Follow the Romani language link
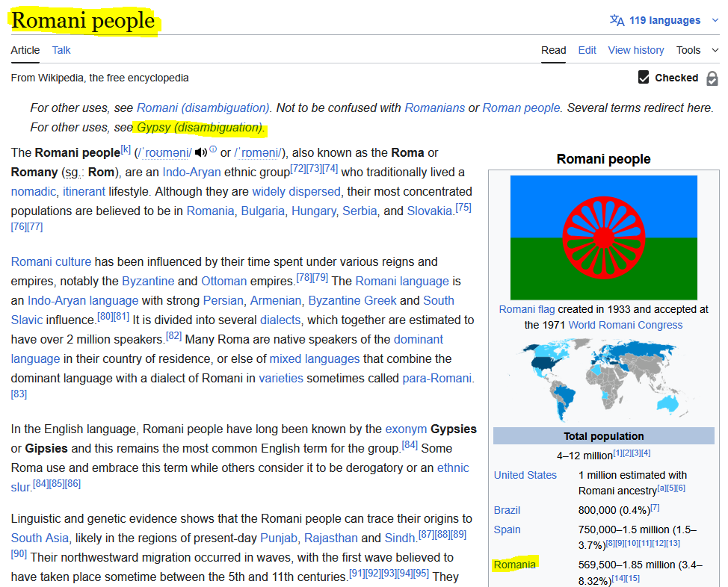 402,282
